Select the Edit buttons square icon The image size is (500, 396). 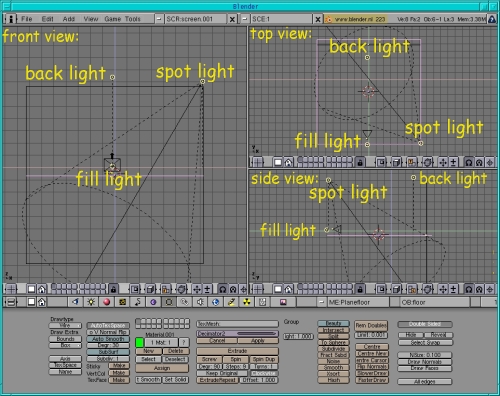point(169,302)
